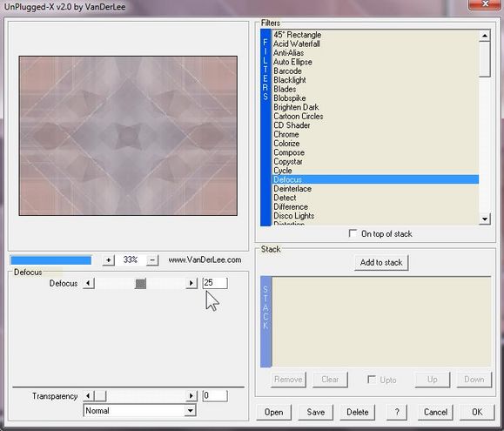Click the Remove button

[x=288, y=380]
